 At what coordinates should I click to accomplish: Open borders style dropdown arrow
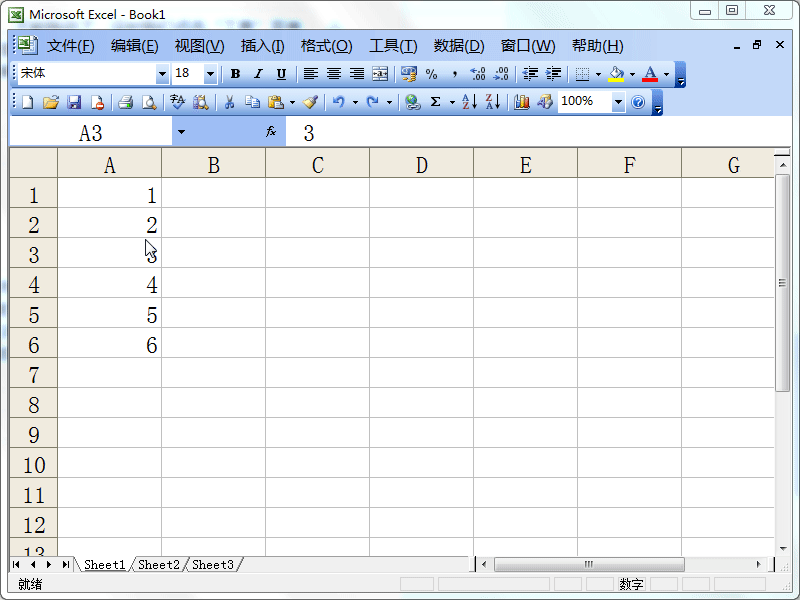pyautogui.click(x=598, y=74)
